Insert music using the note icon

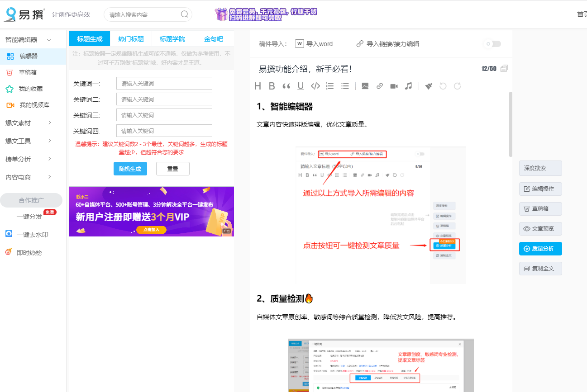coord(408,86)
